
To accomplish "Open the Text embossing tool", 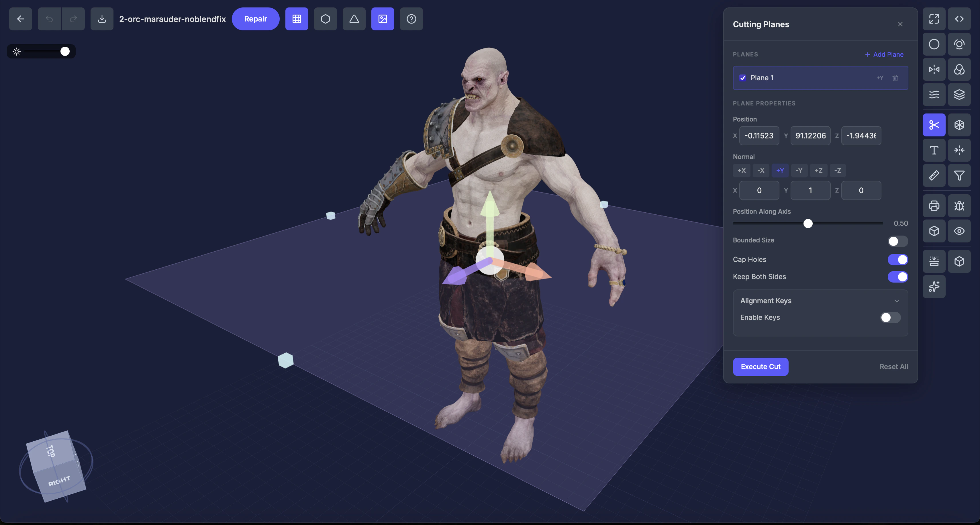I will point(934,150).
